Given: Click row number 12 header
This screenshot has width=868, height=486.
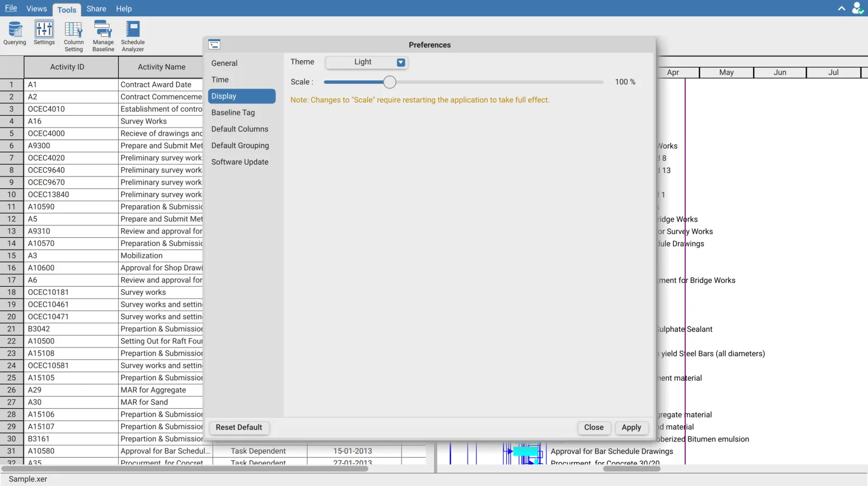Looking at the screenshot, I should pyautogui.click(x=11, y=219).
